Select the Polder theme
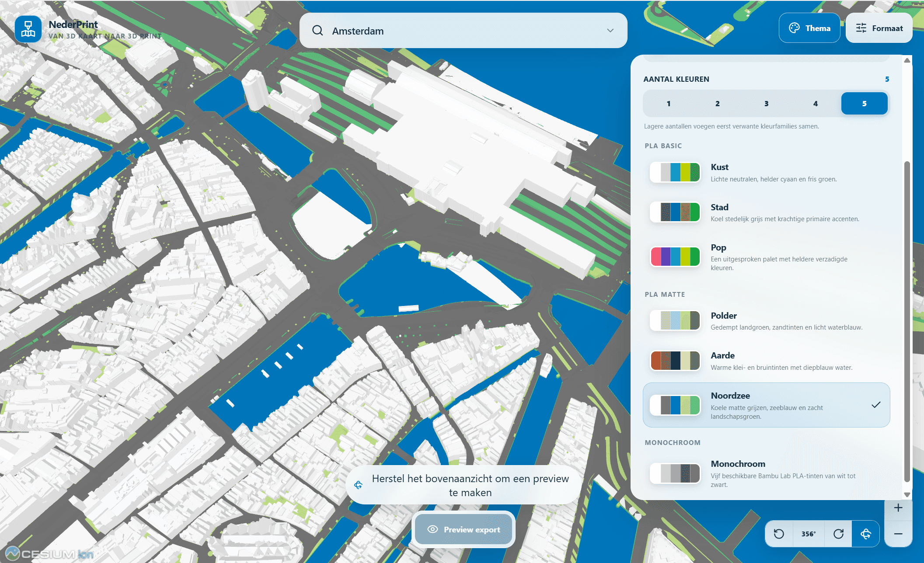The height and width of the screenshot is (563, 924). (766, 321)
